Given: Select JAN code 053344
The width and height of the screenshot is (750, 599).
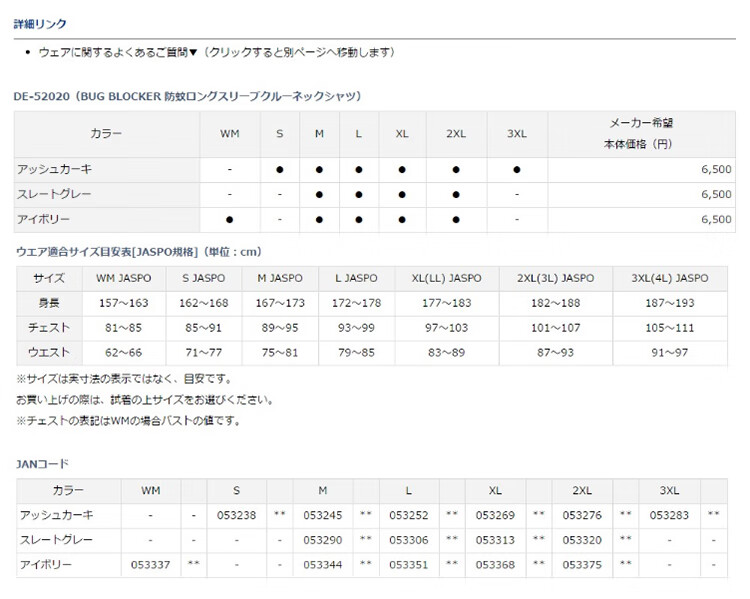Looking at the screenshot, I should 323,565.
